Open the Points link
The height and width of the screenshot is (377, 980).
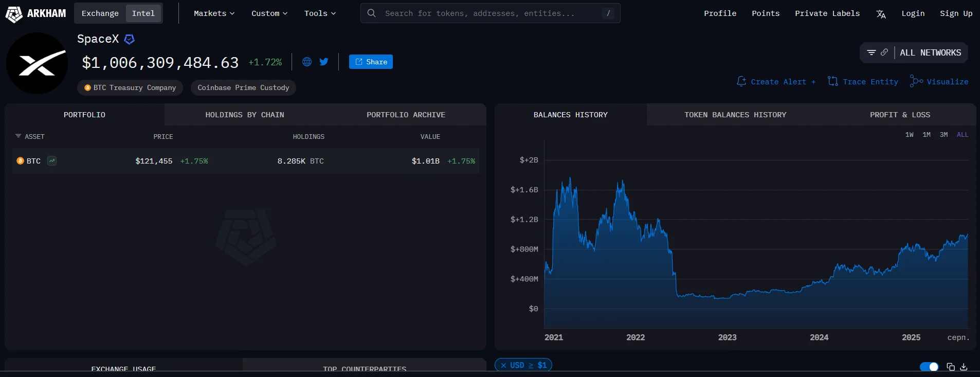766,13
